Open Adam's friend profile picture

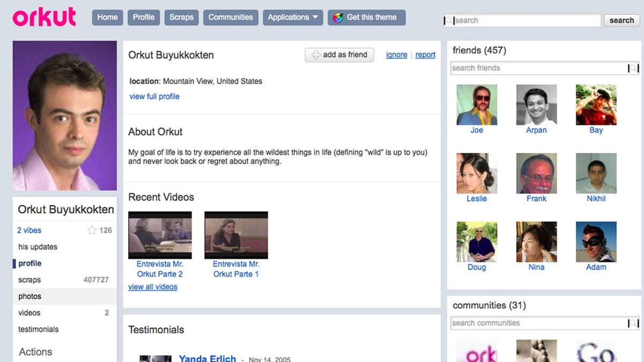tap(596, 242)
